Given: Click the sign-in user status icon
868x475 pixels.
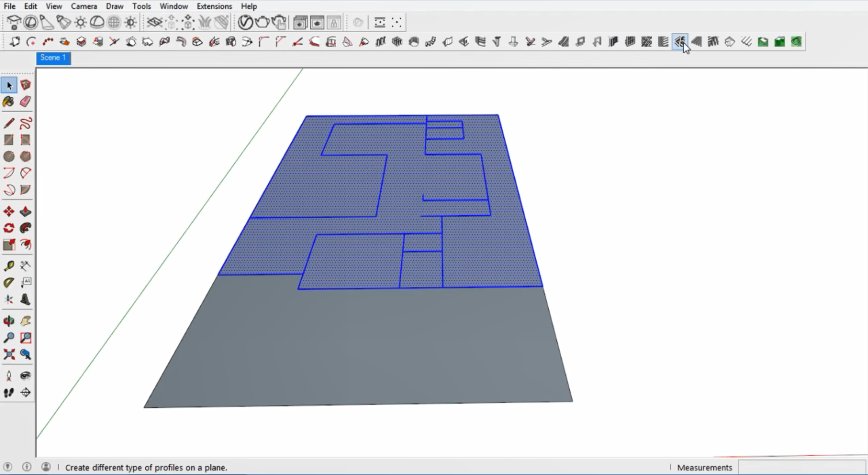Looking at the screenshot, I should tap(46, 467).
